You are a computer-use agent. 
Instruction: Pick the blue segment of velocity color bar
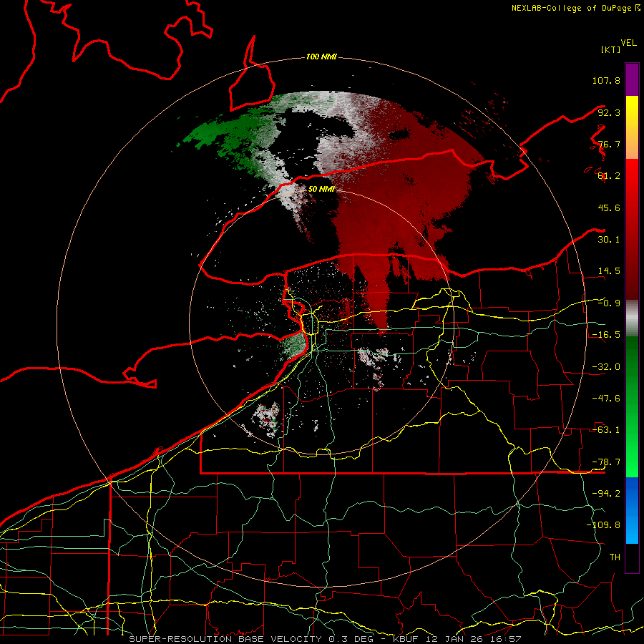click(632, 510)
